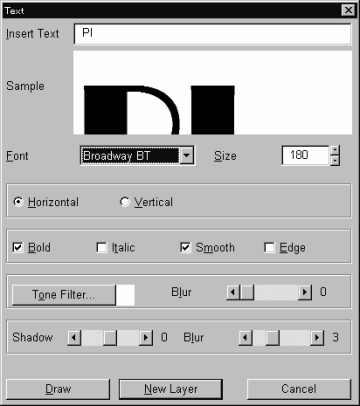Image resolution: width=360 pixels, height=406 pixels.
Task: Click the Size spinner down arrow
Action: [x=335, y=160]
